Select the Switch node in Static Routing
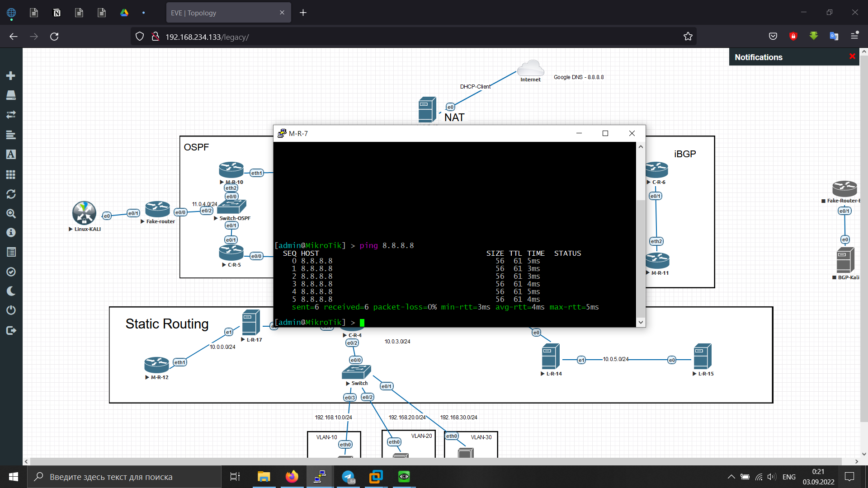This screenshot has width=868, height=488. (x=356, y=372)
